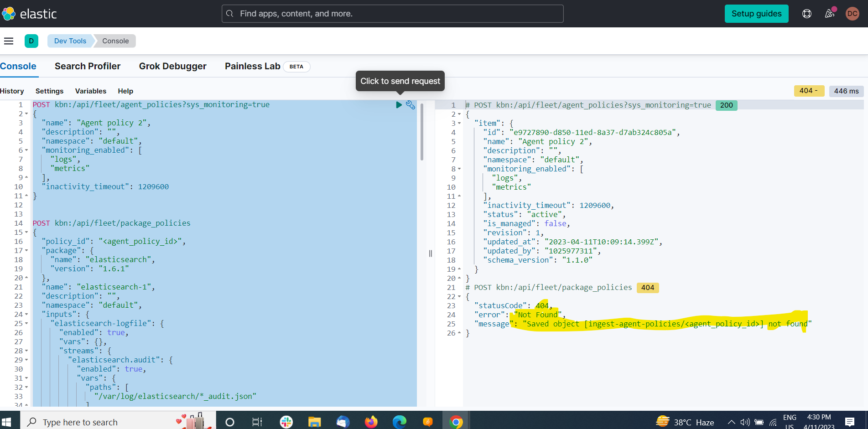Open the battery status icon in the tray
Viewport: 868px width, 429px height.
(x=759, y=422)
